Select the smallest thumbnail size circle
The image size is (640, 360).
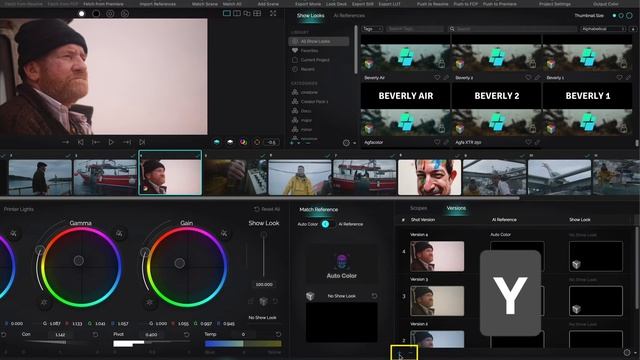tap(614, 16)
